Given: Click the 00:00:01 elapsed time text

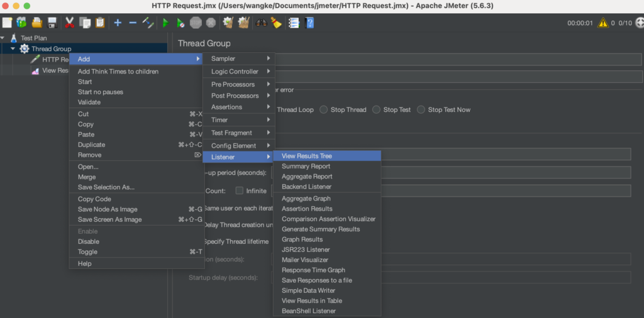Looking at the screenshot, I should 580,23.
